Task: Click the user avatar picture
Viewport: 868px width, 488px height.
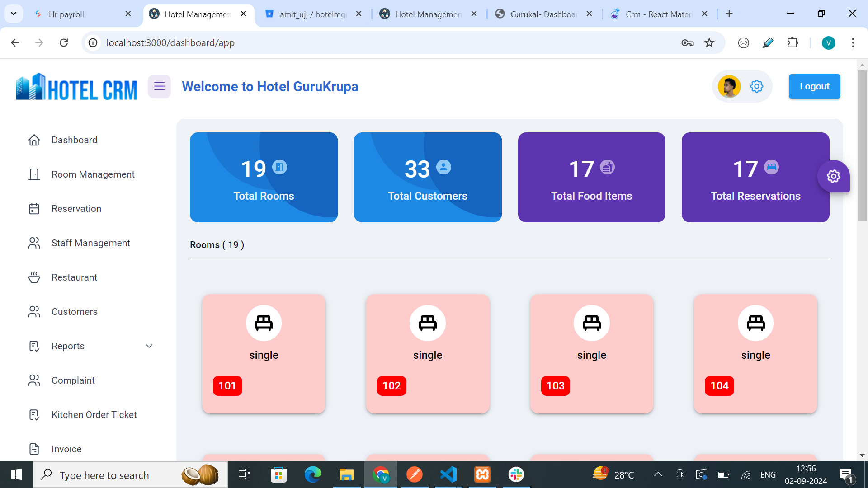Action: click(729, 86)
